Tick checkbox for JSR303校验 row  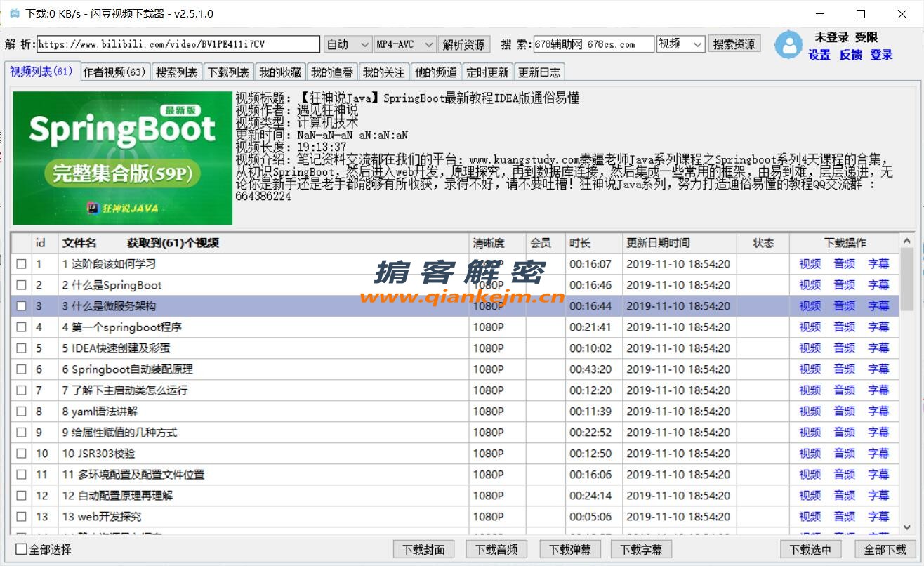pos(21,454)
